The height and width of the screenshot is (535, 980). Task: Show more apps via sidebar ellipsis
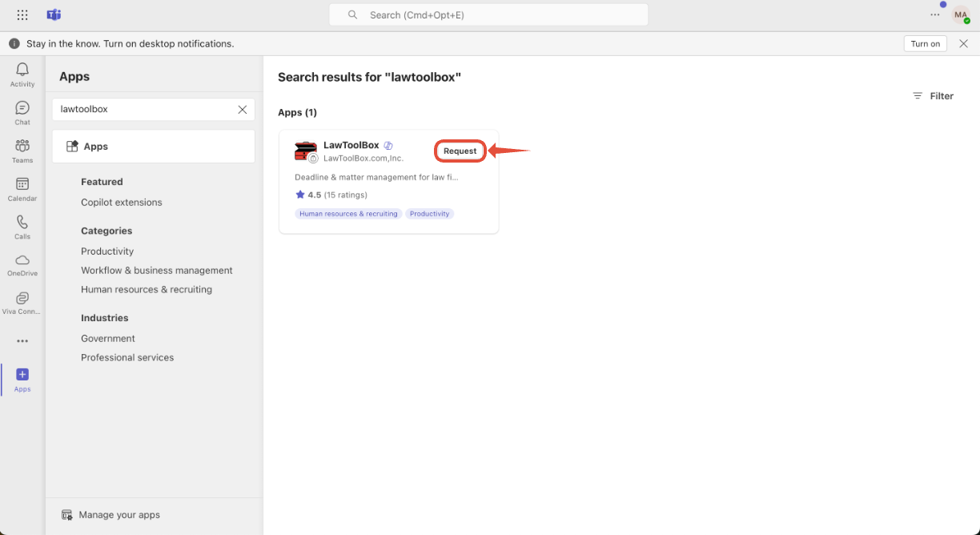pyautogui.click(x=22, y=341)
